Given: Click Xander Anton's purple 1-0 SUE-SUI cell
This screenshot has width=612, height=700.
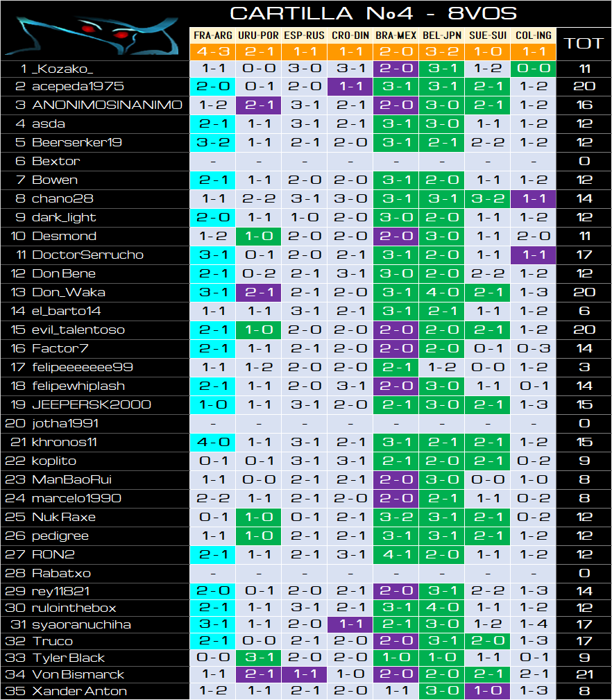Looking at the screenshot, I should (x=488, y=691).
